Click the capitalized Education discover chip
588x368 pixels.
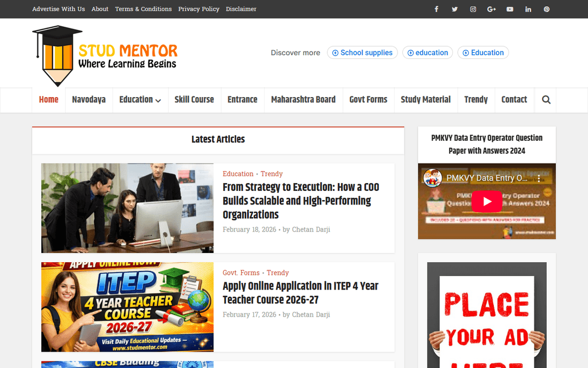[x=483, y=52]
